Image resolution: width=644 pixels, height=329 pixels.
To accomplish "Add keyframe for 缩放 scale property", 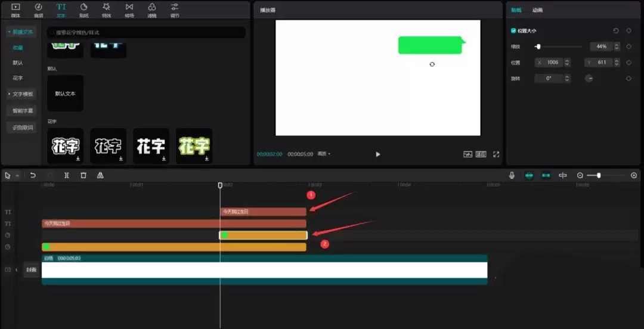I will pyautogui.click(x=628, y=46).
